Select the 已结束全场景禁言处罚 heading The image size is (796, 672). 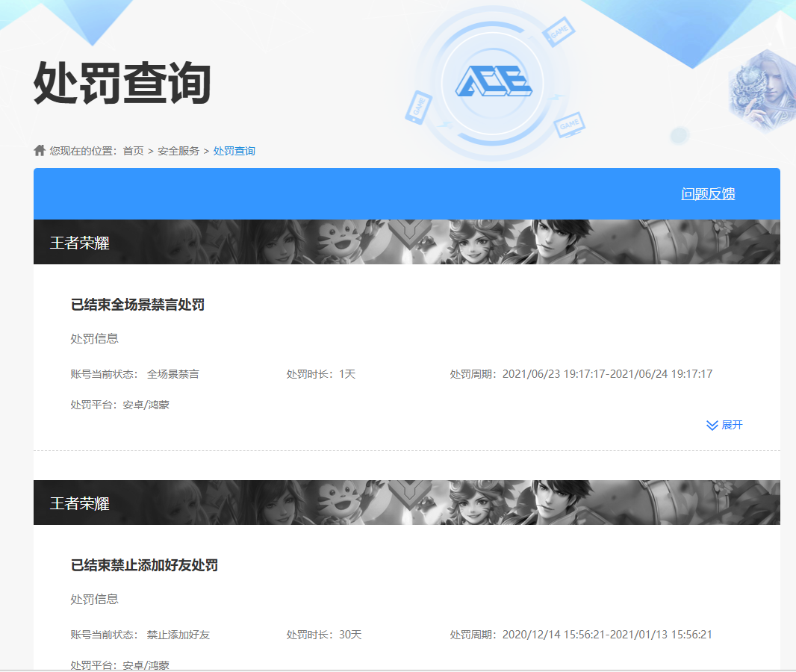pos(137,305)
